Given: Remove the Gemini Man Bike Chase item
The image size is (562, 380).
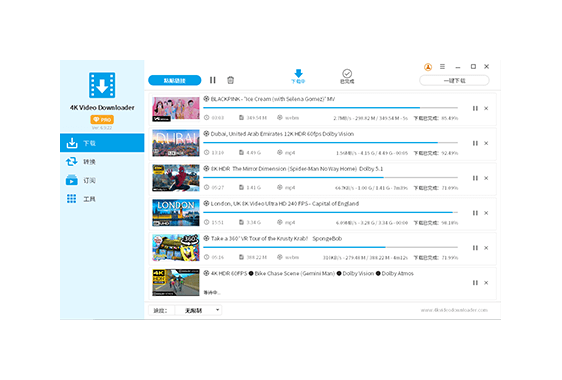Looking at the screenshot, I should (486, 283).
